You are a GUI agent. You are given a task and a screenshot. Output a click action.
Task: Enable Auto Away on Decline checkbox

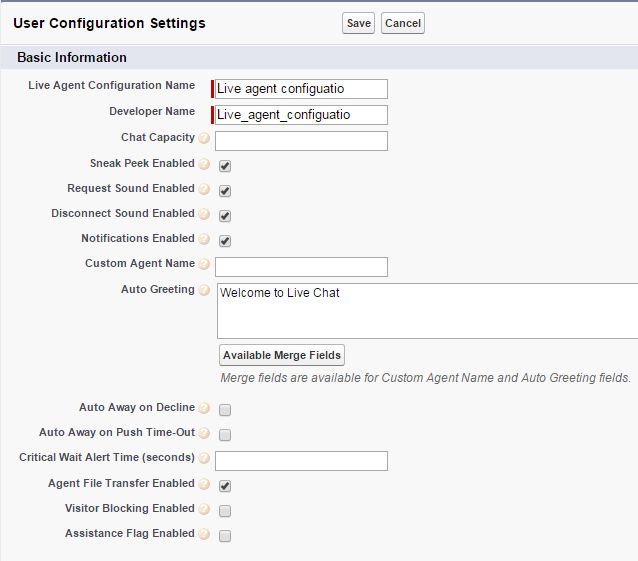(x=225, y=410)
